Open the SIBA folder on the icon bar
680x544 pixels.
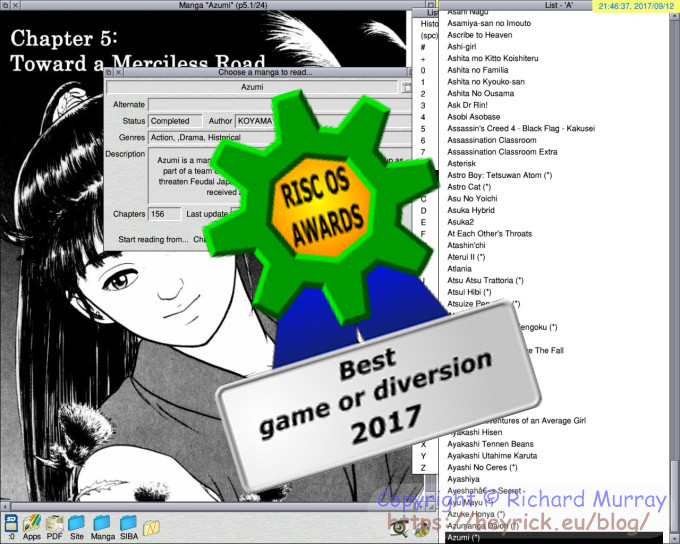coord(129,527)
